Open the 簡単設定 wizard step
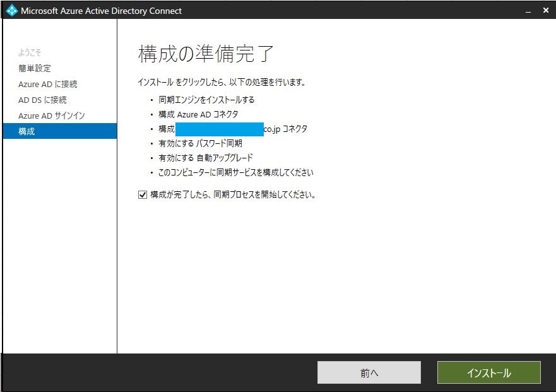 (x=33, y=68)
